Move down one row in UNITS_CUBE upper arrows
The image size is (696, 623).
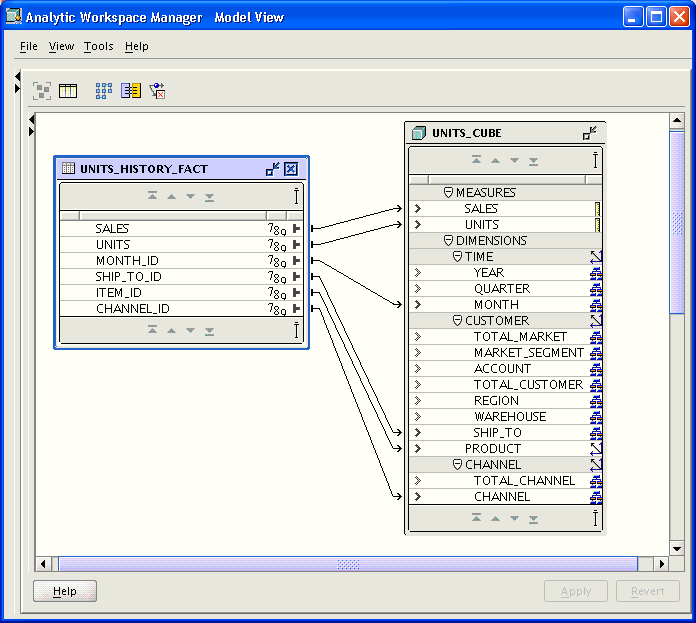click(x=514, y=160)
